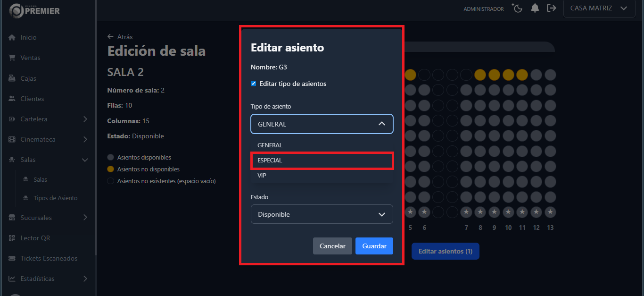Open the Estado Disponible dropdown
Image resolution: width=644 pixels, height=296 pixels.
[x=322, y=214]
